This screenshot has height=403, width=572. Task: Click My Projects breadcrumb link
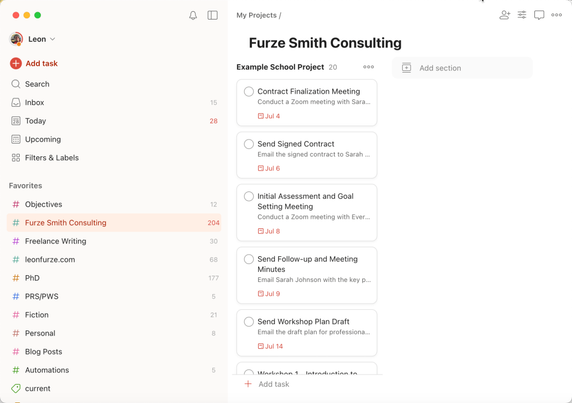coord(256,15)
